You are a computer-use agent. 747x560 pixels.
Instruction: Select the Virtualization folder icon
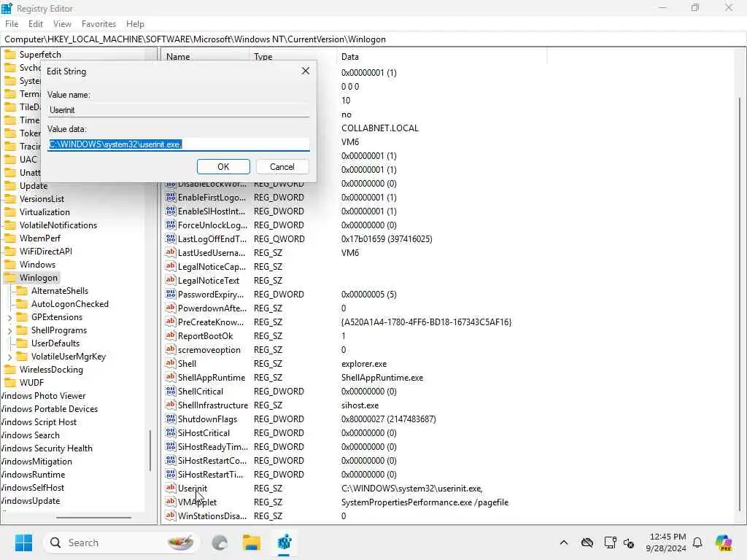(10, 212)
